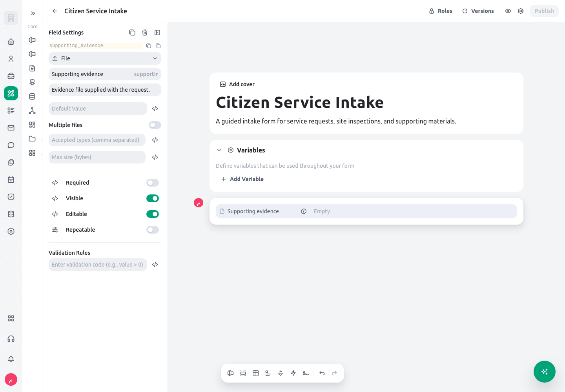Open the AI assistant sparkle button
The height and width of the screenshot is (392, 565).
[x=545, y=372]
